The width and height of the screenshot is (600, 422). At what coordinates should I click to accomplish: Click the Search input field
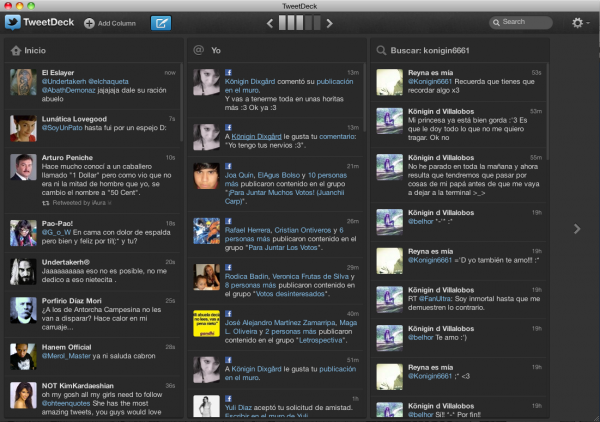tap(521, 22)
